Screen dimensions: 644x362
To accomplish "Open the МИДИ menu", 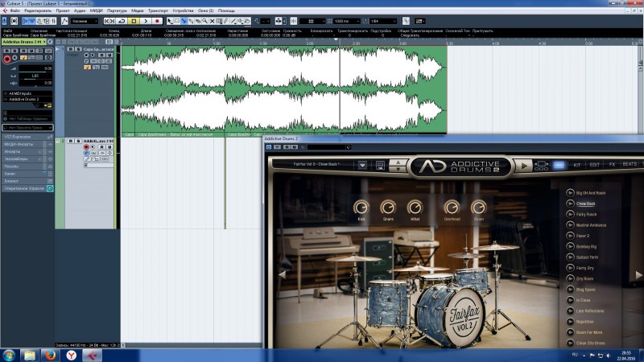I will point(96,10).
